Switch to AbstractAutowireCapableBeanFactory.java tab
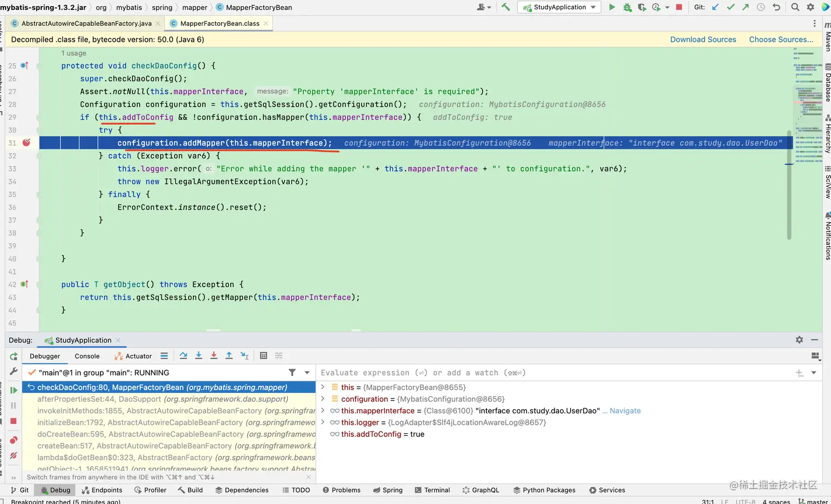Screen dimensions: 831x504 tap(86, 23)
